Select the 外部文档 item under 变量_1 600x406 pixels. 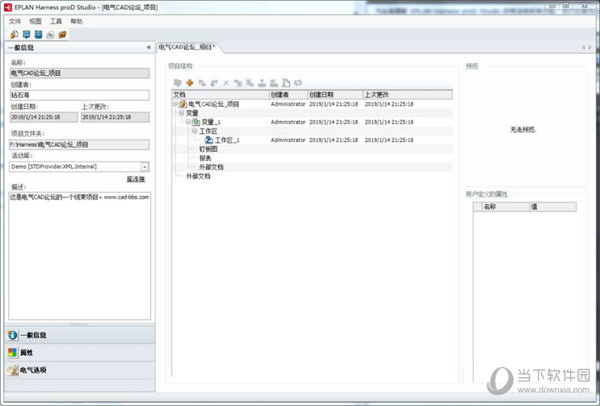coord(211,167)
